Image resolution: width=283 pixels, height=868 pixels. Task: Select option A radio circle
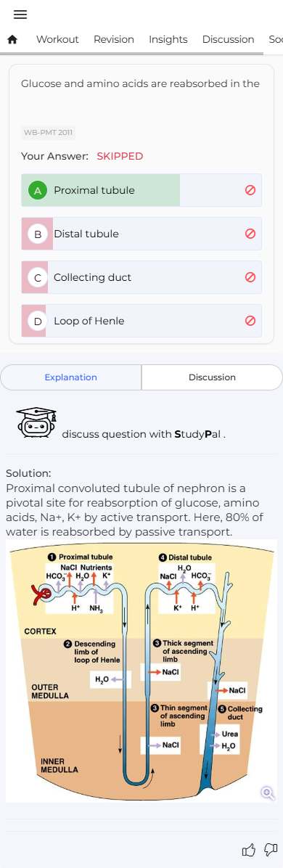click(x=38, y=190)
